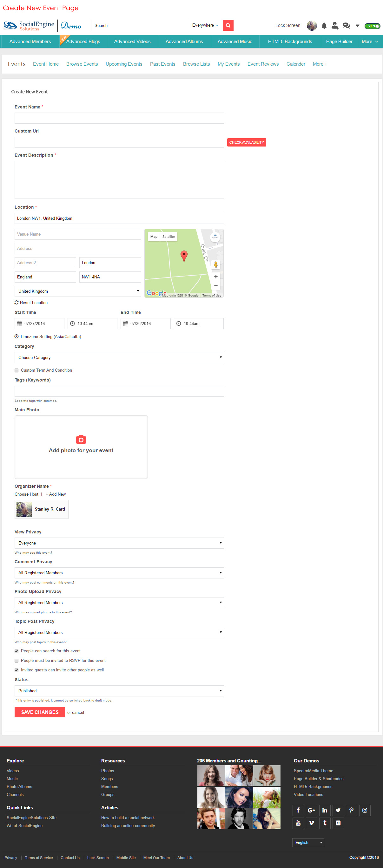Image resolution: width=383 pixels, height=868 pixels.
Task: Go to Advanced Albums menu item
Action: click(x=184, y=42)
